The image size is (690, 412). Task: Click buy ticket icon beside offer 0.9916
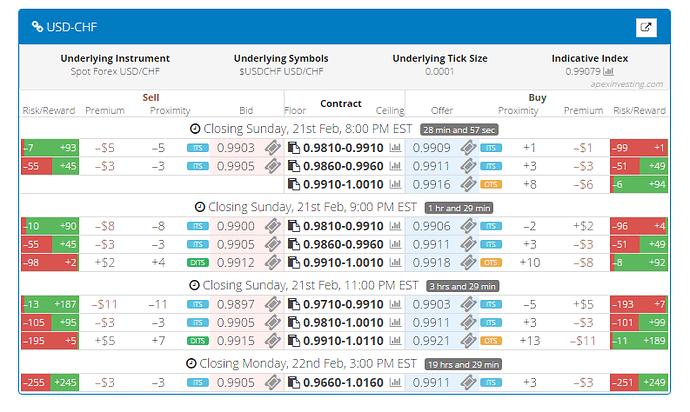[467, 185]
